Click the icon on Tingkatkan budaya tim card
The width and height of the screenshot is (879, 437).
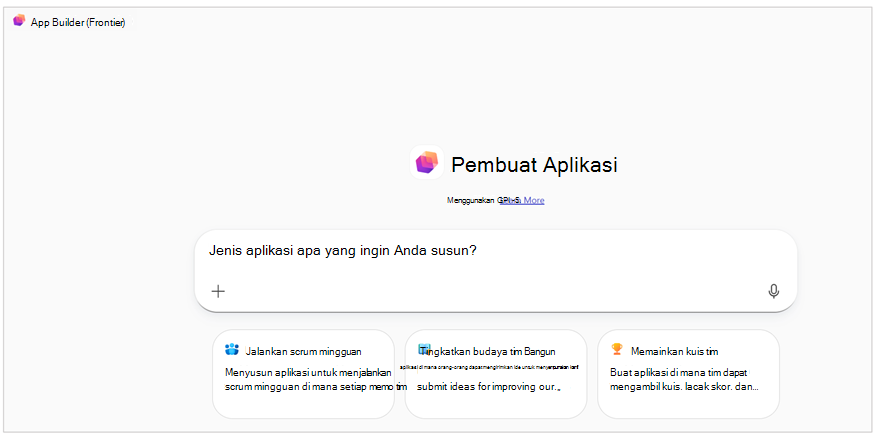(x=424, y=349)
